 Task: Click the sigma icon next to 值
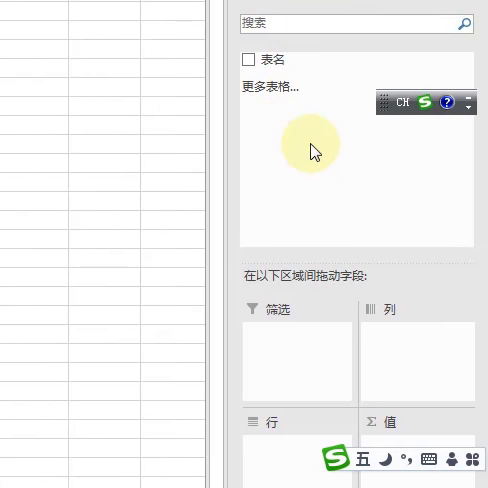click(x=371, y=422)
